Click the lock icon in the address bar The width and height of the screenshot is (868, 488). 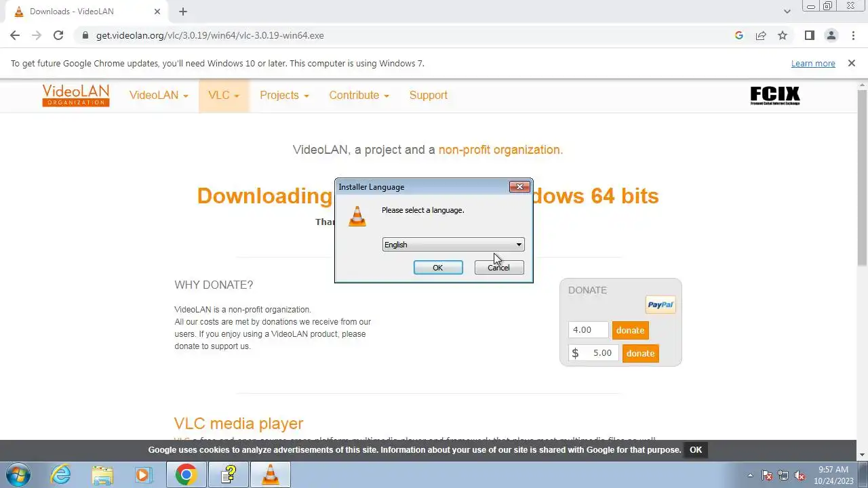[85, 35]
